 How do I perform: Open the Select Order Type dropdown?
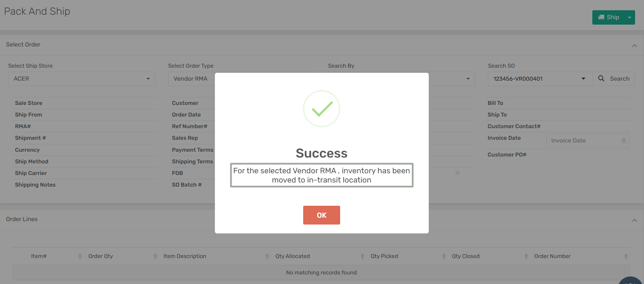[x=191, y=79]
